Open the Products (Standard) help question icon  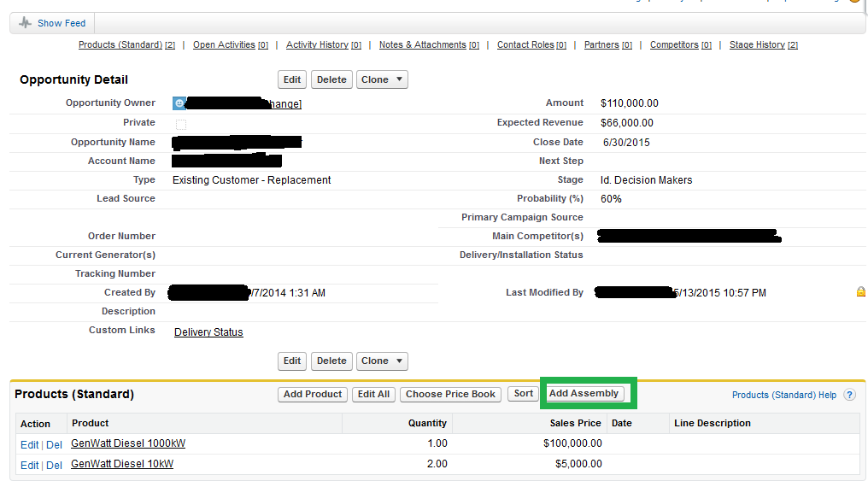849,395
